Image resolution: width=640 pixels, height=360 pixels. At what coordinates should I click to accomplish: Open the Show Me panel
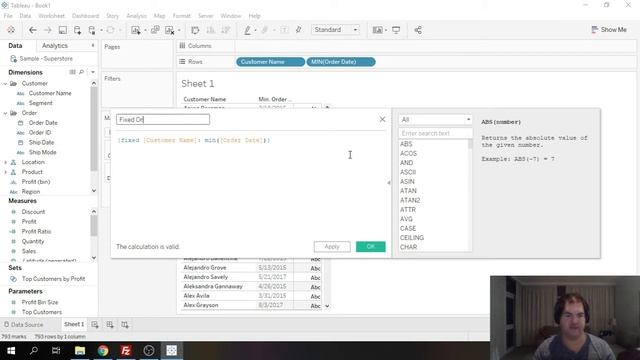(609, 29)
